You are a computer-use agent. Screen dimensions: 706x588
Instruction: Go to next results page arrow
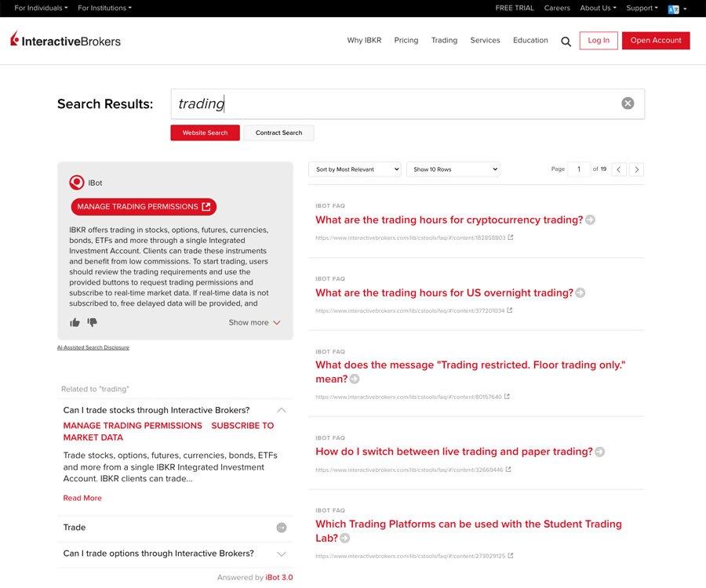(x=637, y=169)
